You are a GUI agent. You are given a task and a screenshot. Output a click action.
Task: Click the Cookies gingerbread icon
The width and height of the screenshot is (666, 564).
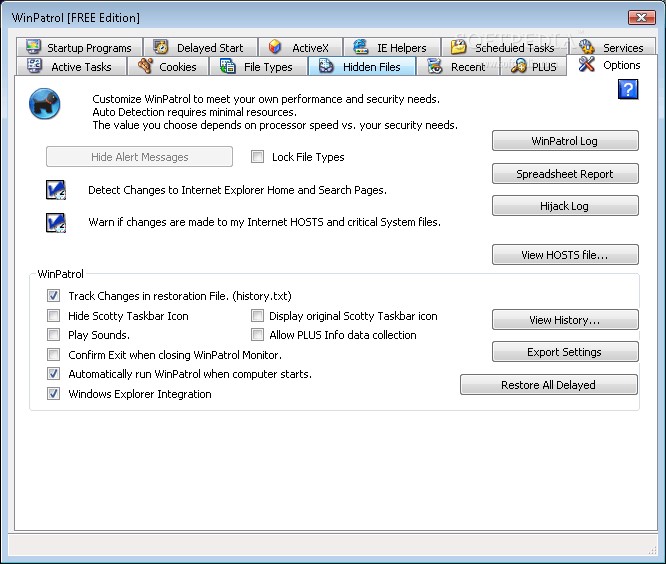pyautogui.click(x=145, y=66)
